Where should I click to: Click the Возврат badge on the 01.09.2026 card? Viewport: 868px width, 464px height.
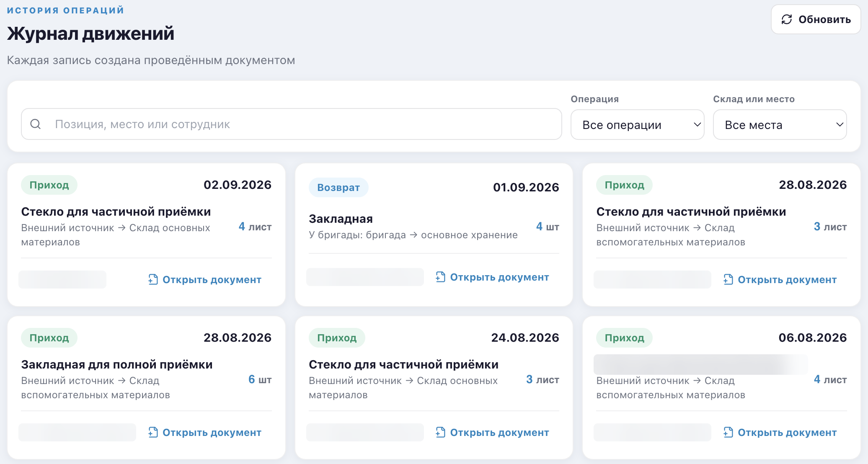tap(338, 188)
